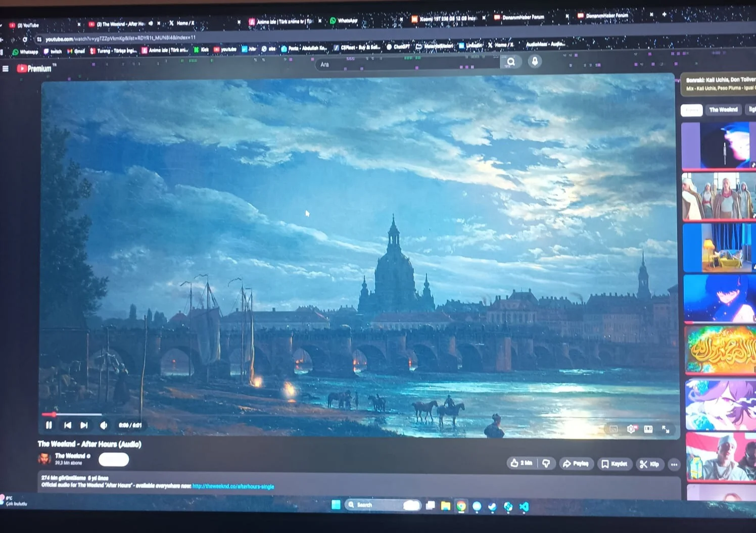This screenshot has width=756, height=533.
Task: Open the ChatGPT bookmark
Action: point(398,47)
